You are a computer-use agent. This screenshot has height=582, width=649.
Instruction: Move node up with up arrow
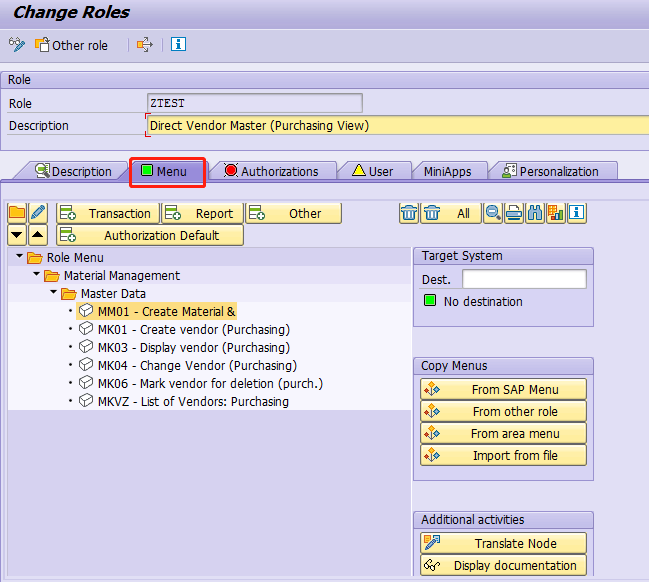tap(38, 235)
